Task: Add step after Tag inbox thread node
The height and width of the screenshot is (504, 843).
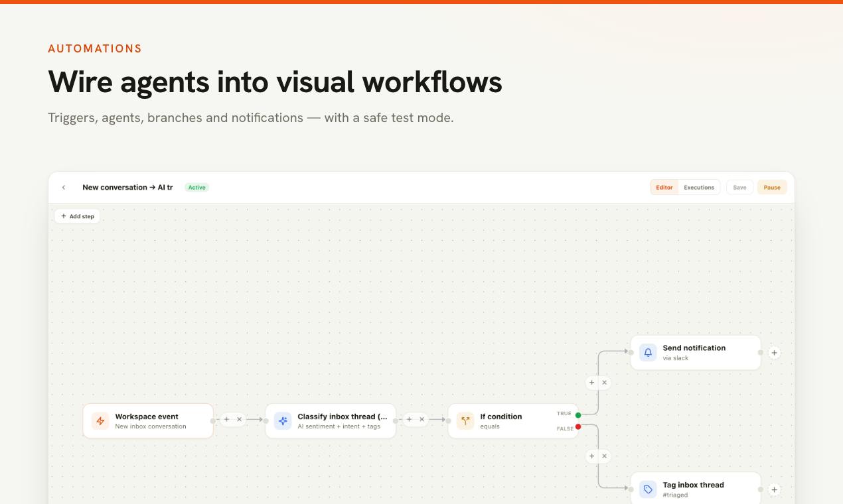Action: [x=774, y=489]
